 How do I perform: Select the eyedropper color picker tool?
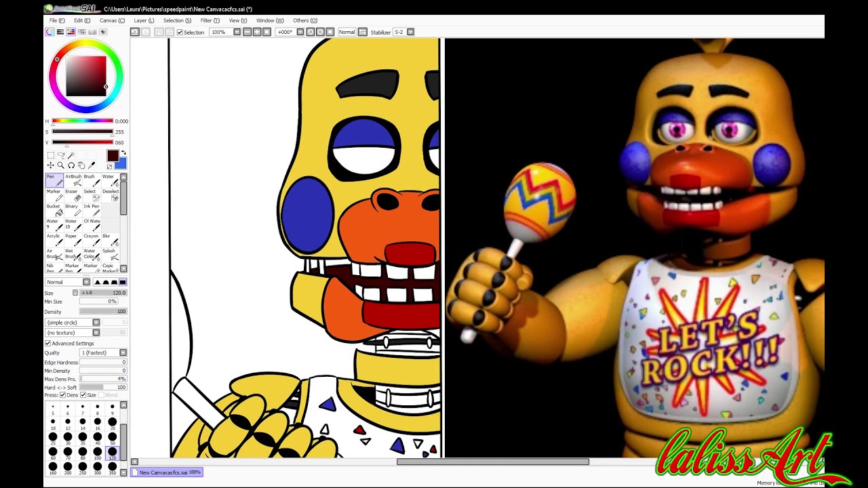[x=92, y=165]
